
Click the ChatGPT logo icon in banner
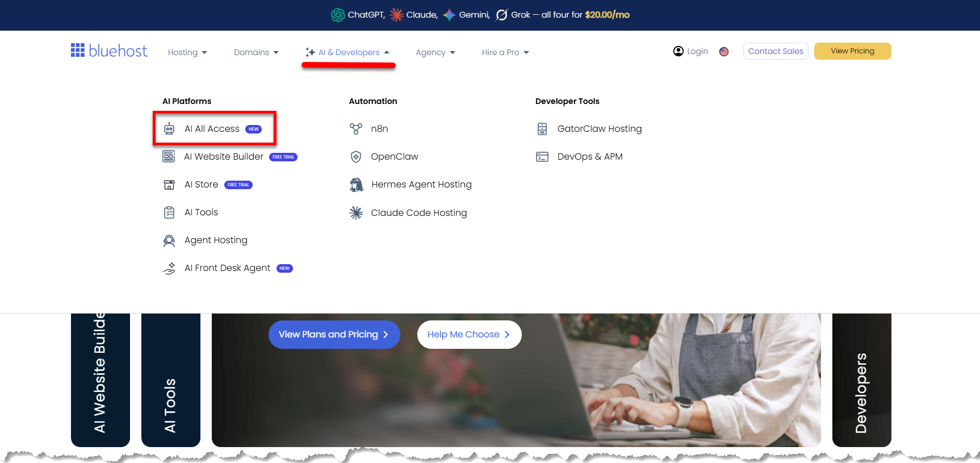[338, 15]
